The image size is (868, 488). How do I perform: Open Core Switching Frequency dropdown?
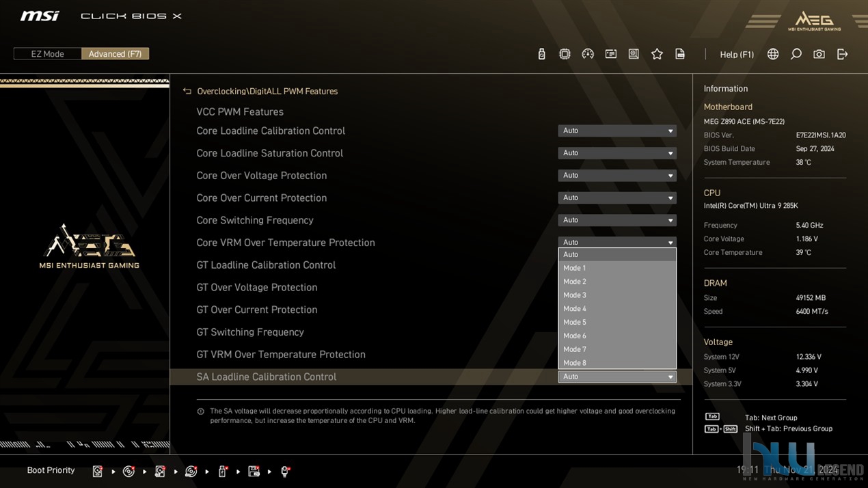(617, 220)
